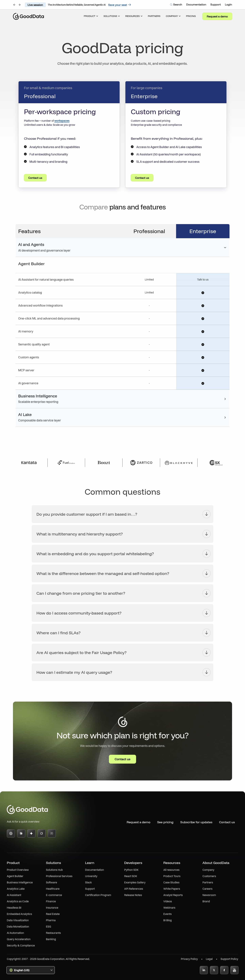Click the Search field in top bar
This screenshot has width=245, height=980.
pos(176,5)
